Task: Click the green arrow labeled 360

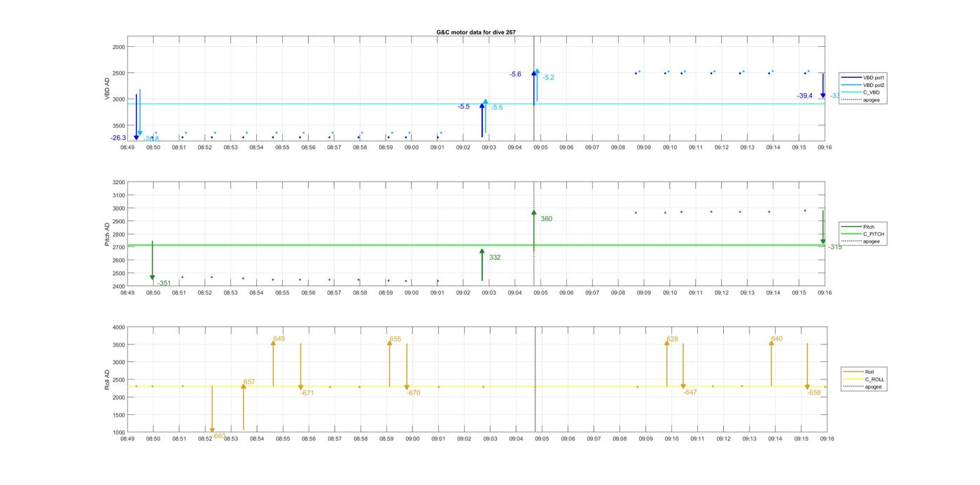Action: pyautogui.click(x=533, y=230)
